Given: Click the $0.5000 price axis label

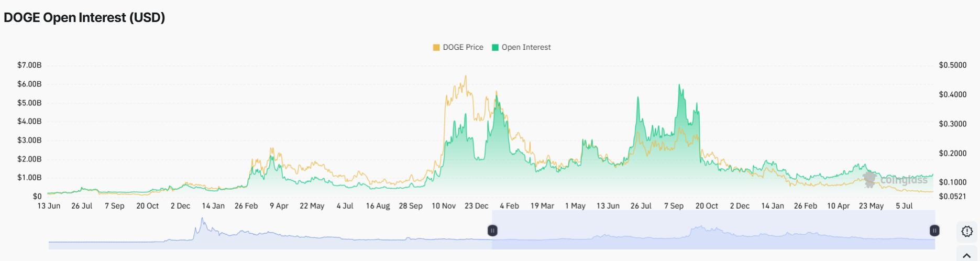Looking at the screenshot, I should (x=953, y=65).
